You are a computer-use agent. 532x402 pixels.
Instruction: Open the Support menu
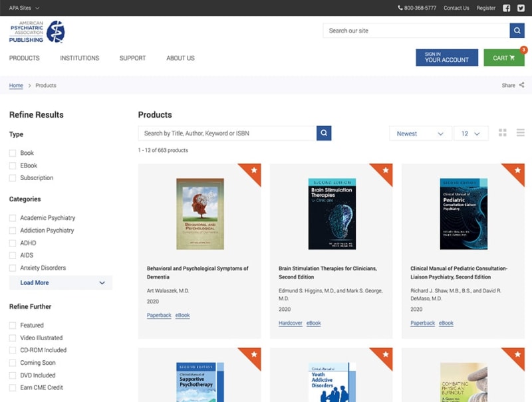pos(132,58)
